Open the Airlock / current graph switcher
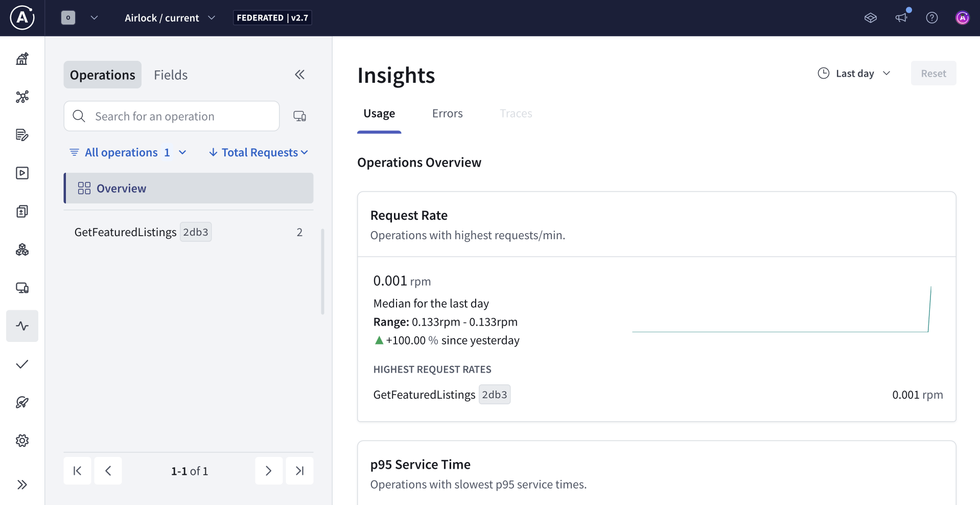Screen dimensions: 980x505 169,17
